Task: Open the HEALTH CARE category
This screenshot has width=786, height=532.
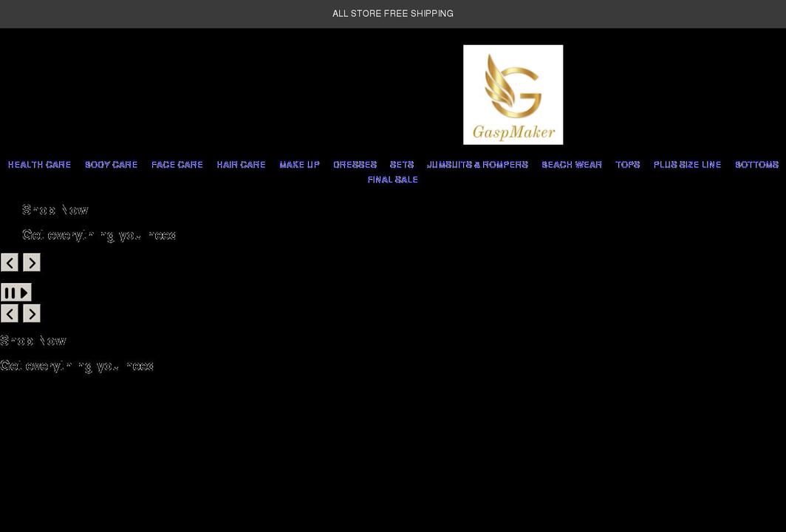Action: [x=39, y=164]
